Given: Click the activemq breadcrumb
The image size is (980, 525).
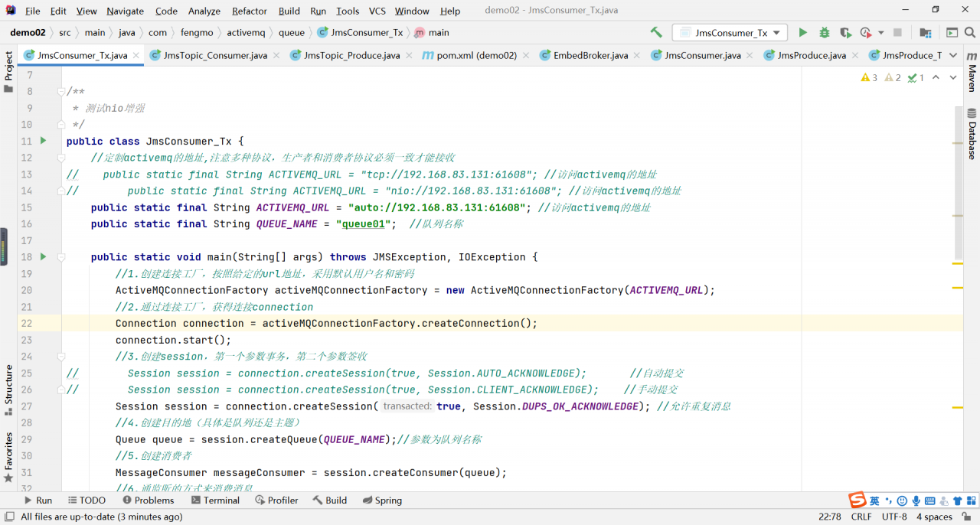Looking at the screenshot, I should 246,33.
